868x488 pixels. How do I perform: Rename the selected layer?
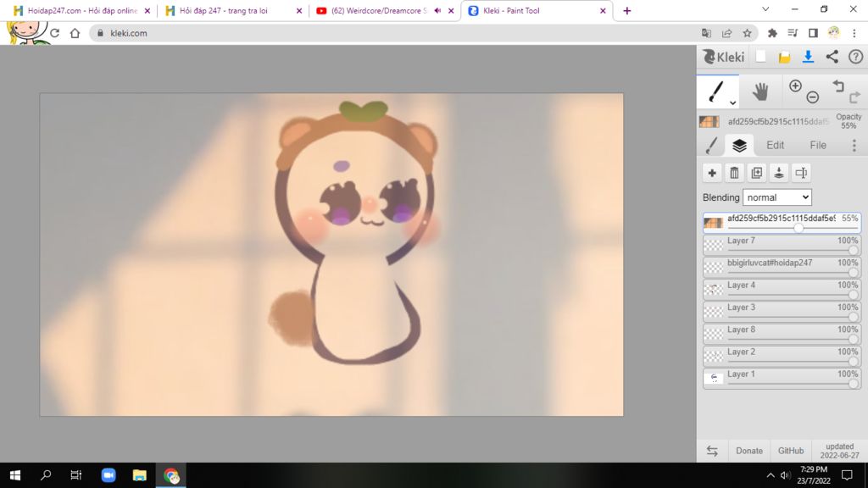[x=801, y=173]
